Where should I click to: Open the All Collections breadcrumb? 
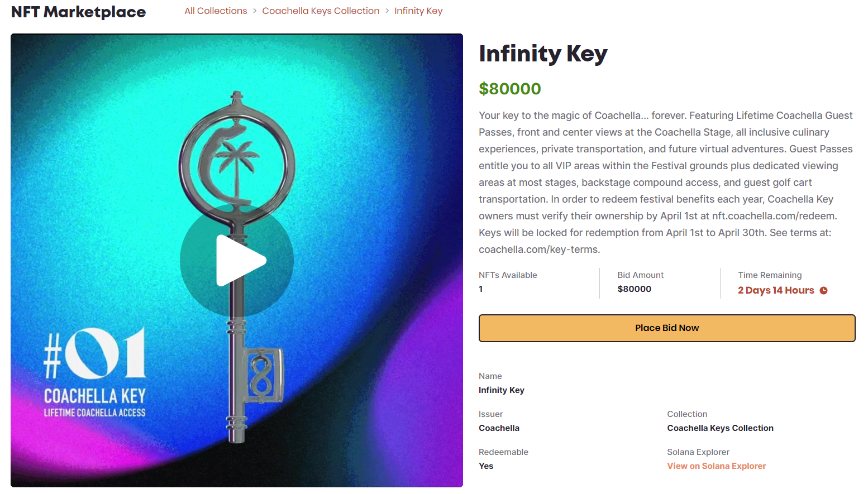point(216,11)
